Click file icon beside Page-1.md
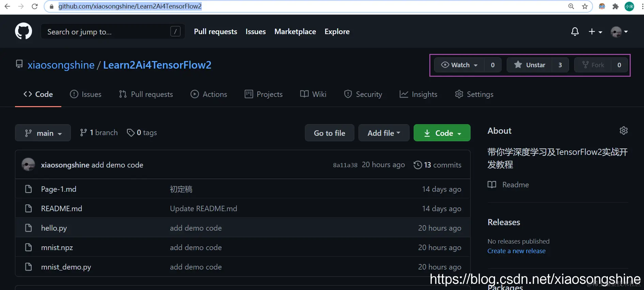This screenshot has height=290, width=644. pyautogui.click(x=29, y=189)
